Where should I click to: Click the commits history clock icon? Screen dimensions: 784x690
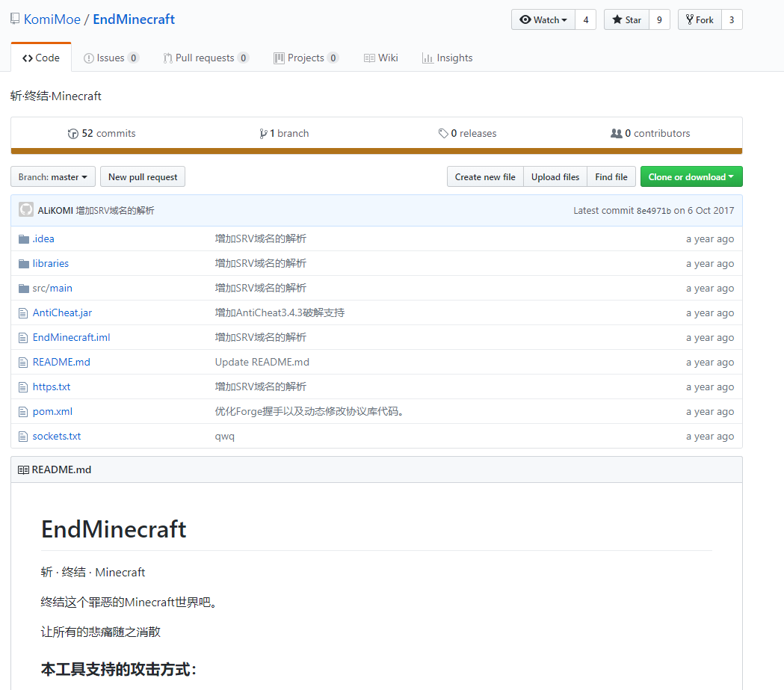click(x=72, y=134)
